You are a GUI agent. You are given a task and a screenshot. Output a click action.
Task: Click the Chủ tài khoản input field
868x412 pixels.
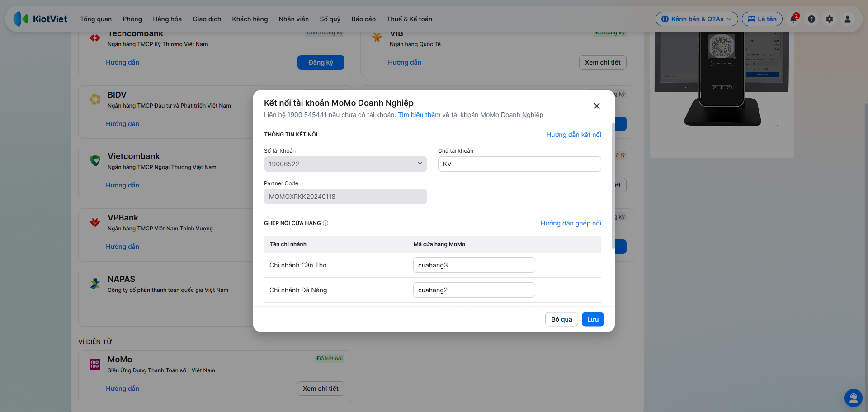pos(519,164)
